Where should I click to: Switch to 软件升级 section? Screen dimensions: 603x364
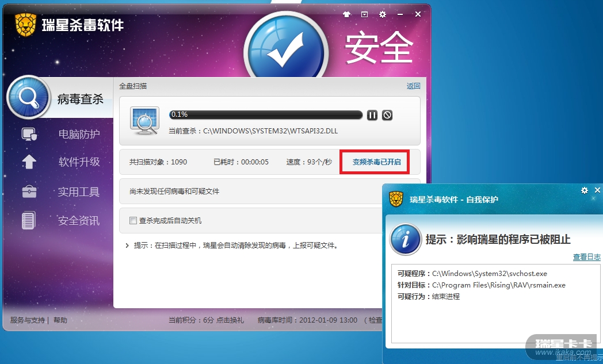coord(79,162)
